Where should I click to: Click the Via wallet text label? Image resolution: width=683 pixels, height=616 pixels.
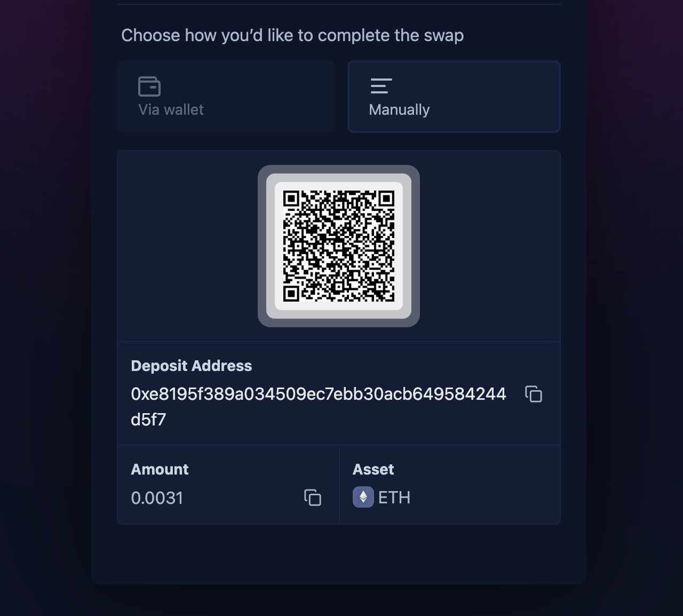click(x=171, y=109)
